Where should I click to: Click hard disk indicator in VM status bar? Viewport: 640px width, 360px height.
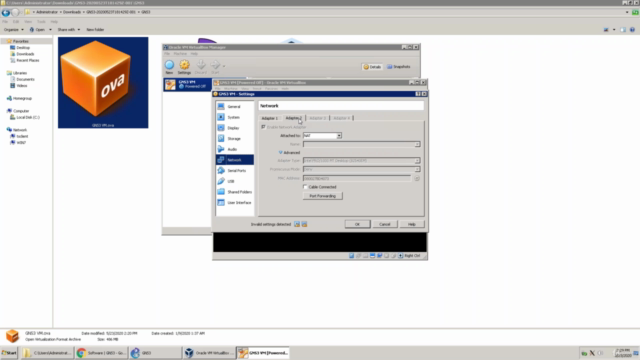pyautogui.click(x=351, y=256)
